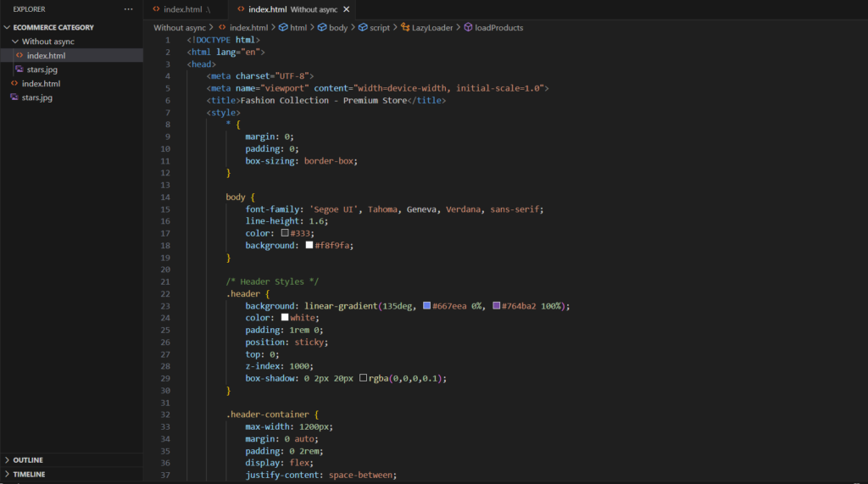Open the Explorer more actions ellipsis menu
Viewport: 868px width, 484px height.
pos(128,8)
